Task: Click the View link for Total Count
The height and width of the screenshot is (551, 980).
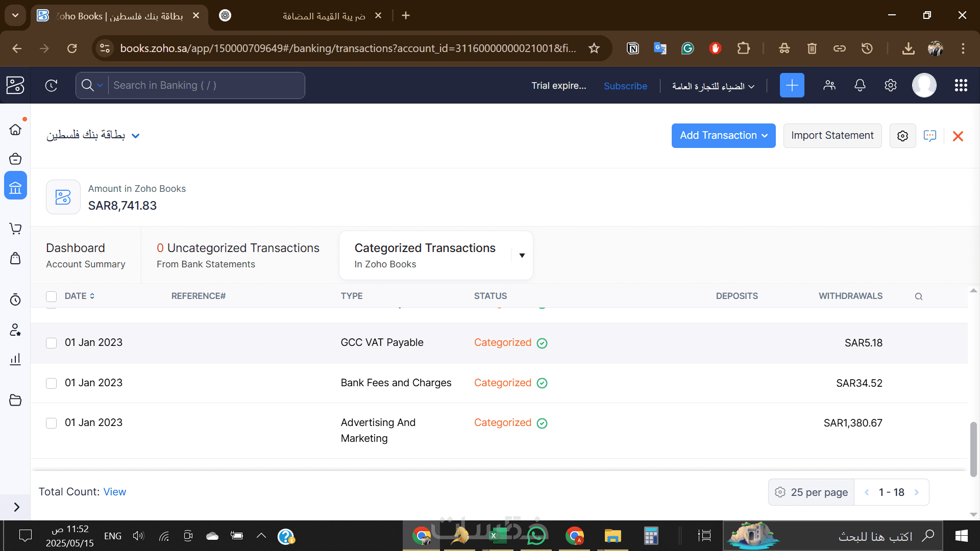Action: 114,492
